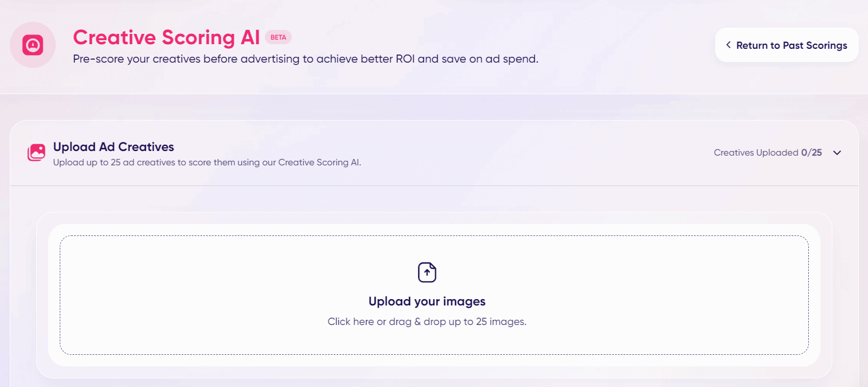Collapse the upload panel using its chevron
Image resolution: width=868 pixels, height=387 pixels.
(x=837, y=153)
